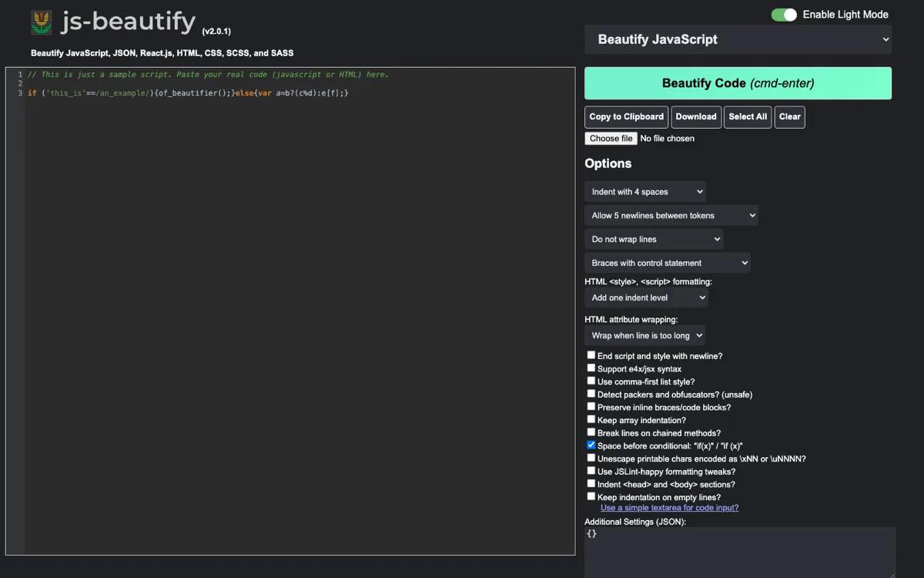Open Use a simple textarea link
The width and height of the screenshot is (924, 578).
click(x=669, y=508)
